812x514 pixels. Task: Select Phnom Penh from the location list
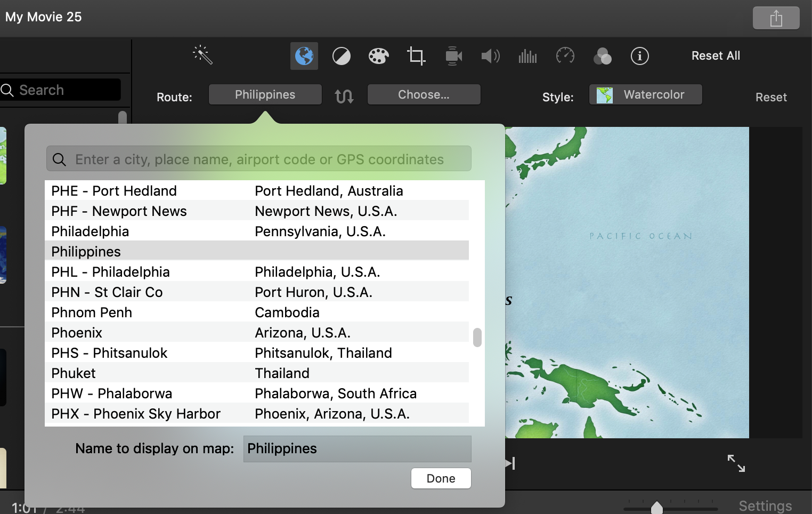[92, 312]
